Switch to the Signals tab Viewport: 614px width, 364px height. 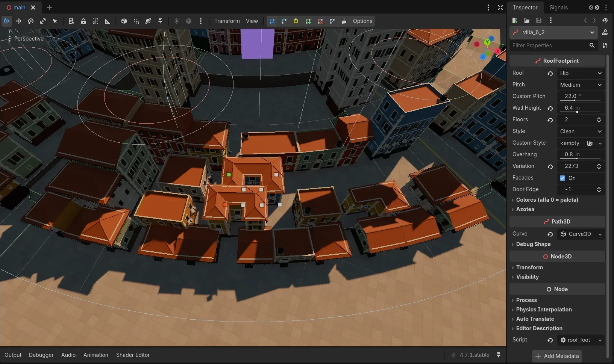point(558,8)
